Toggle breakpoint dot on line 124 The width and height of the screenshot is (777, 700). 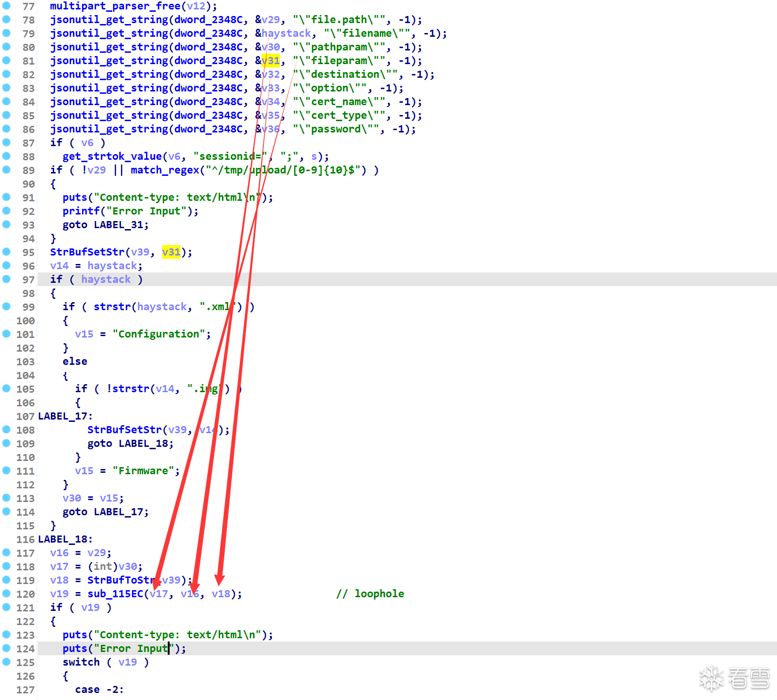[6, 648]
